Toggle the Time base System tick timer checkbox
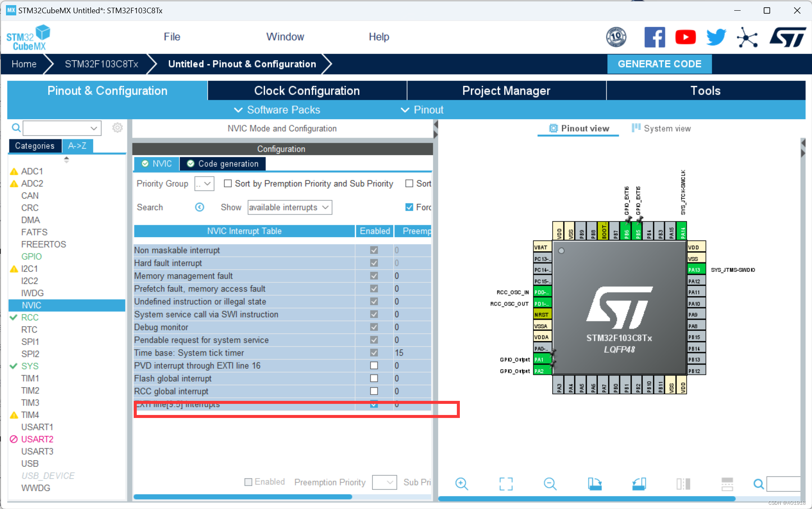This screenshot has height=509, width=812. click(x=374, y=353)
